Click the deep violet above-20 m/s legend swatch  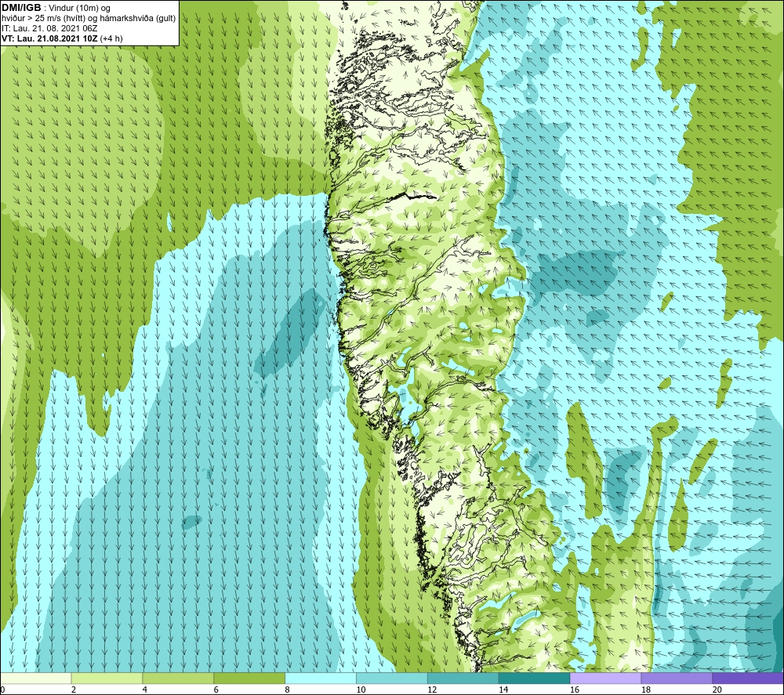click(747, 678)
